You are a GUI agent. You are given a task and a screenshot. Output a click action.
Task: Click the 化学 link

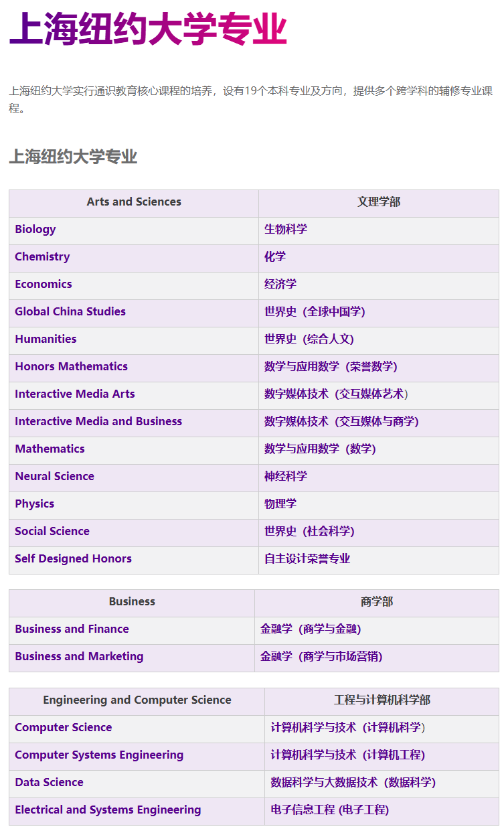(x=275, y=256)
